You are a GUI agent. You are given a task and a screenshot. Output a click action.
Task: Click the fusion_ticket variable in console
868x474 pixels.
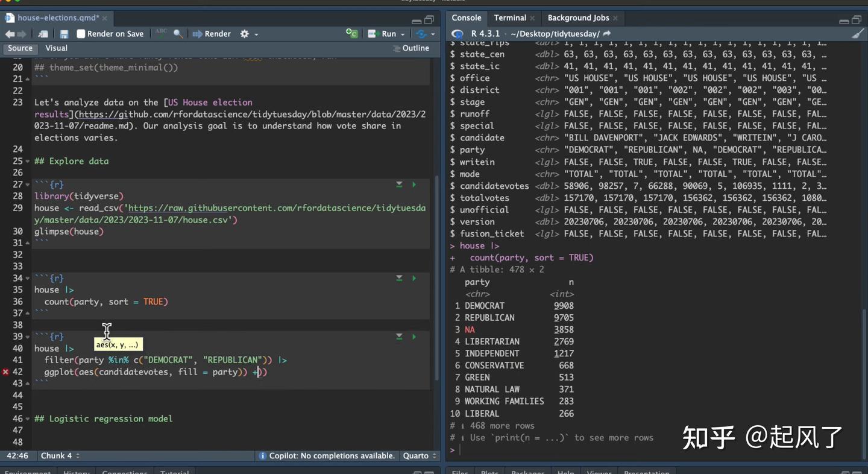point(492,233)
